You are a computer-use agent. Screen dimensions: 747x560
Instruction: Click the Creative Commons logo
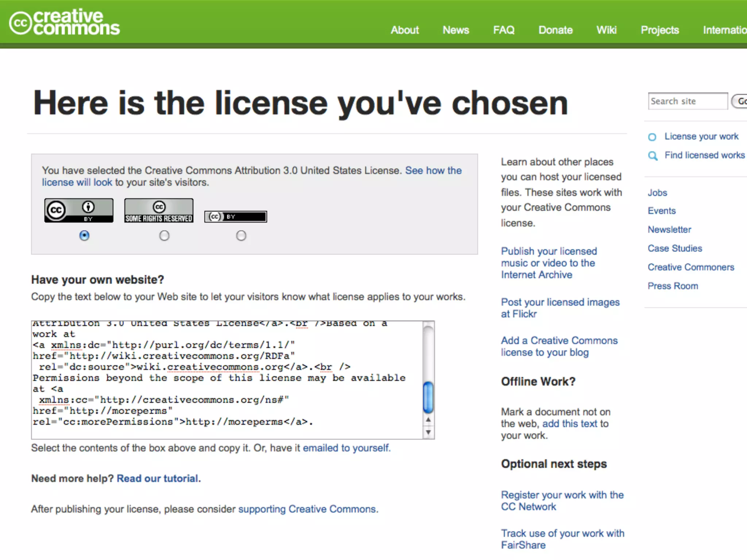pos(64,23)
